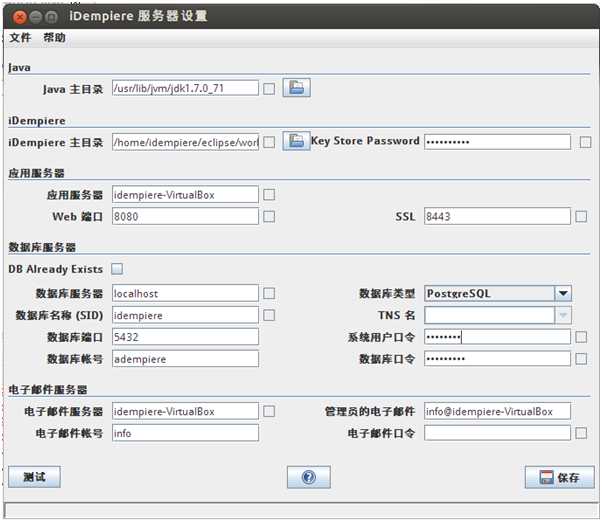602x522 pixels.
Task: Click the 数据库服务器 localhost field
Action: point(185,294)
